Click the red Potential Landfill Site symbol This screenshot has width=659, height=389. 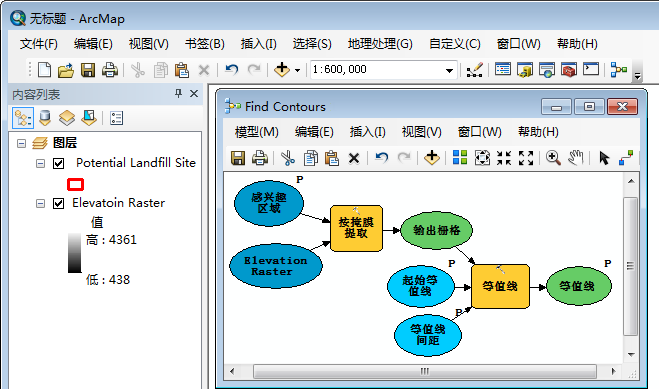pyautogui.click(x=75, y=184)
